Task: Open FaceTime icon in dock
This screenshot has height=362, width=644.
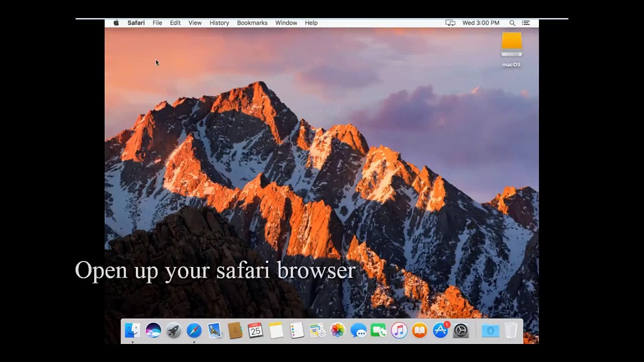Action: tap(378, 330)
